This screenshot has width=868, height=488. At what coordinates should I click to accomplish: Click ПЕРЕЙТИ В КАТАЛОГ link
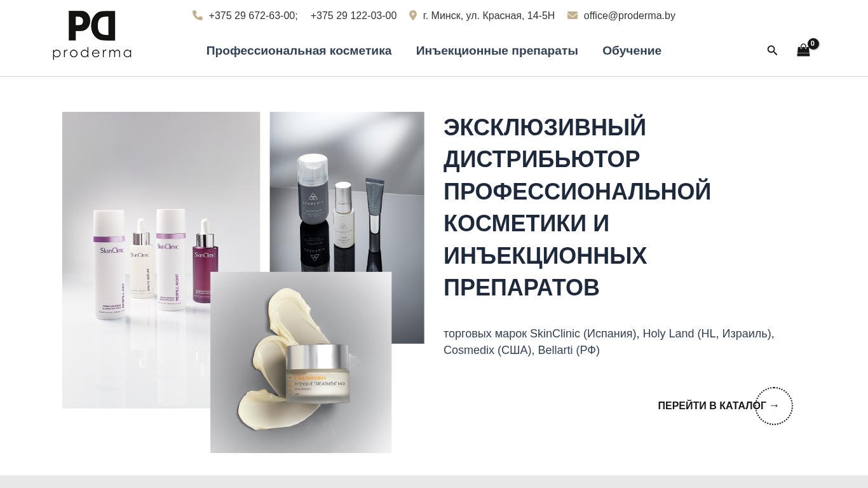tap(718, 405)
